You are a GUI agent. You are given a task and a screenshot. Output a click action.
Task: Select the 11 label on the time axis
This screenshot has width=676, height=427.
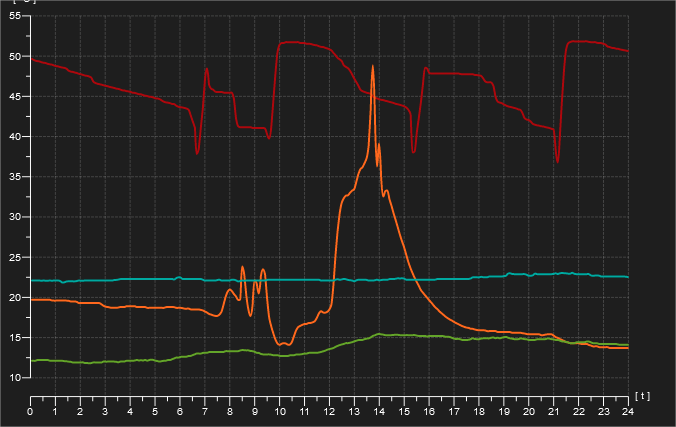coord(304,412)
